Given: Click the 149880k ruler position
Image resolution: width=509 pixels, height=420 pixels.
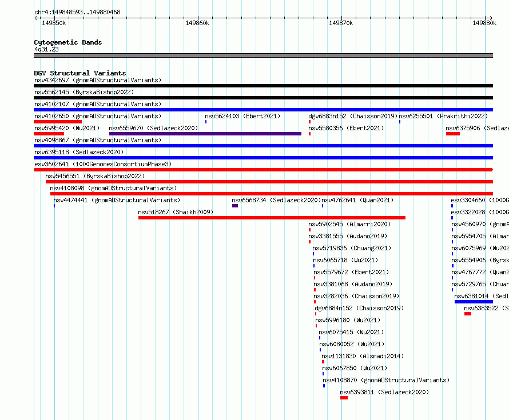Looking at the screenshot, I should click(x=484, y=23).
